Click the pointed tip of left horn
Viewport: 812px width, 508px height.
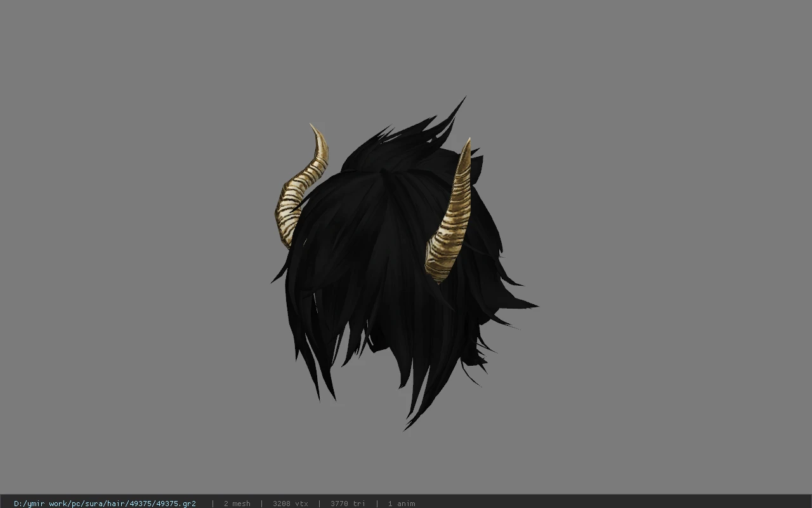coord(311,126)
